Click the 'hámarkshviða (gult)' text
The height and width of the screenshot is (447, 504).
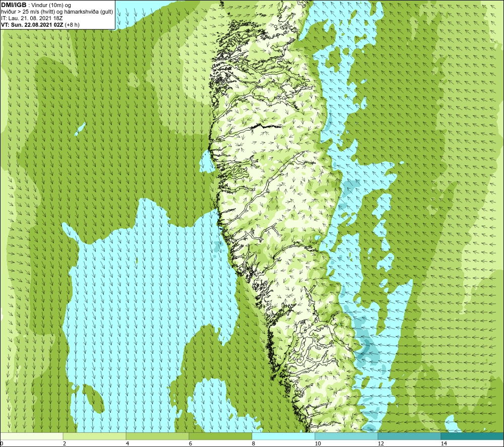(x=88, y=12)
